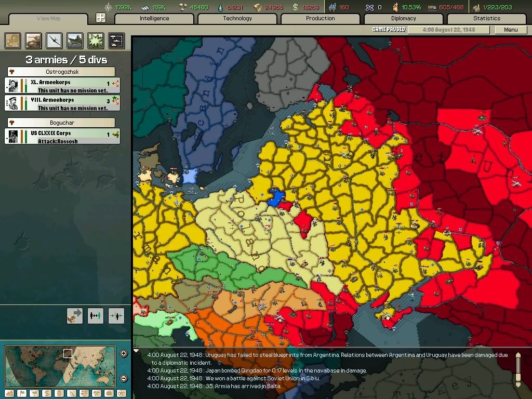Open the active battles explosion icon
The width and height of the screenshot is (532, 399).
click(x=96, y=41)
